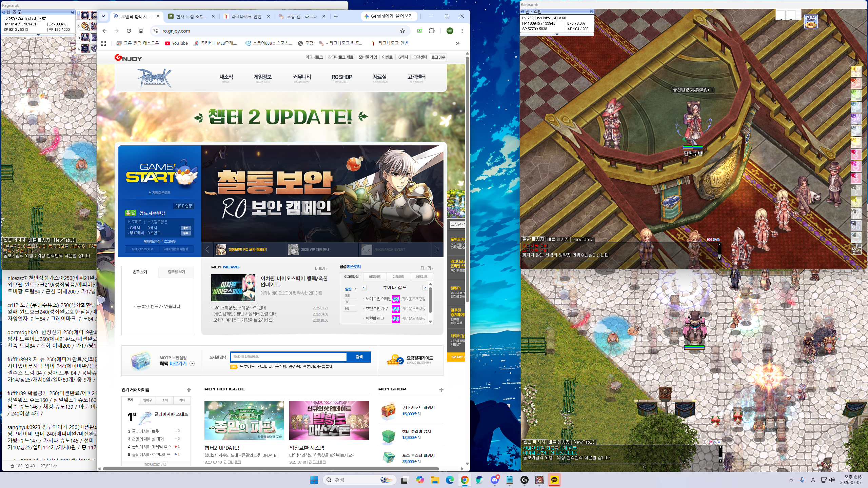The width and height of the screenshot is (868, 488).
Task: Switch to Ragnarok game taskbar icon
Action: click(x=539, y=480)
